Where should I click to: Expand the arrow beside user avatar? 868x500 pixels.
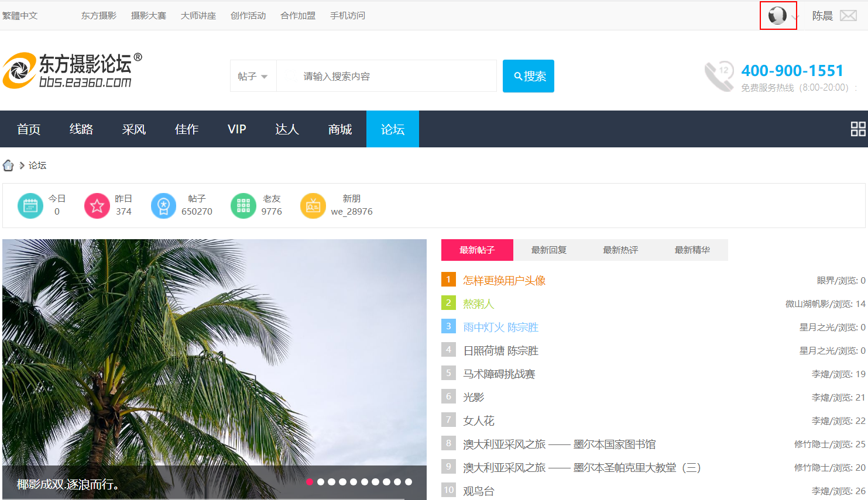pyautogui.click(x=794, y=17)
